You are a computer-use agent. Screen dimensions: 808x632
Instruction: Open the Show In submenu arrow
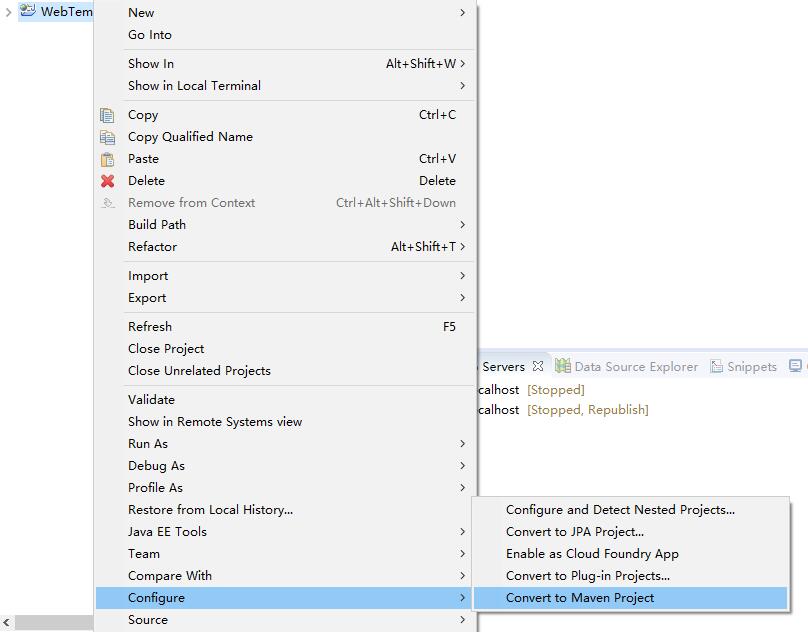tap(462, 63)
